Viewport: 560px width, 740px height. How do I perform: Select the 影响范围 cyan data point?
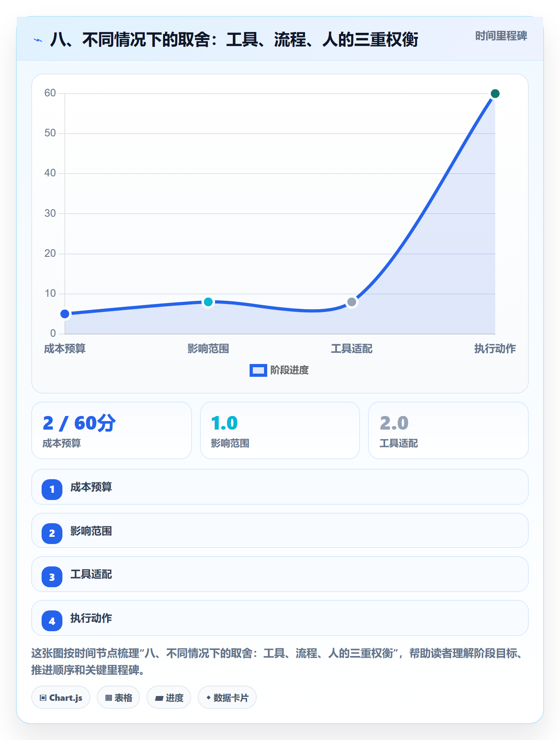pyautogui.click(x=208, y=302)
